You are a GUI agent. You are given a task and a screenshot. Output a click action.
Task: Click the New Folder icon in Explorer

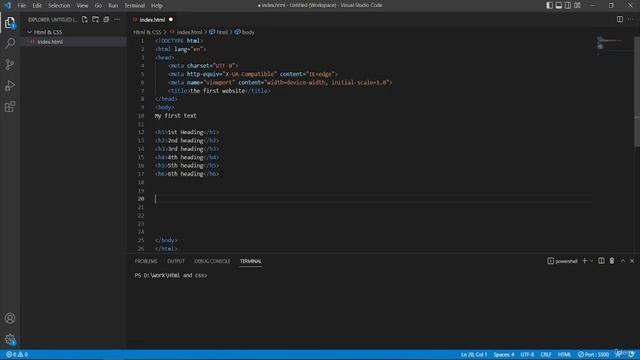point(95,19)
